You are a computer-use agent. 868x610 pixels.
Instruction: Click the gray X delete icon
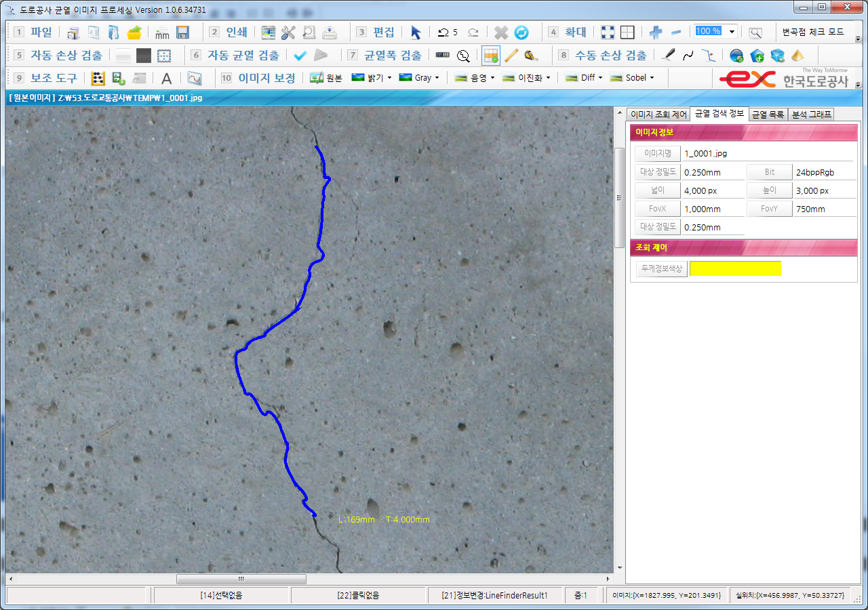coord(501,33)
